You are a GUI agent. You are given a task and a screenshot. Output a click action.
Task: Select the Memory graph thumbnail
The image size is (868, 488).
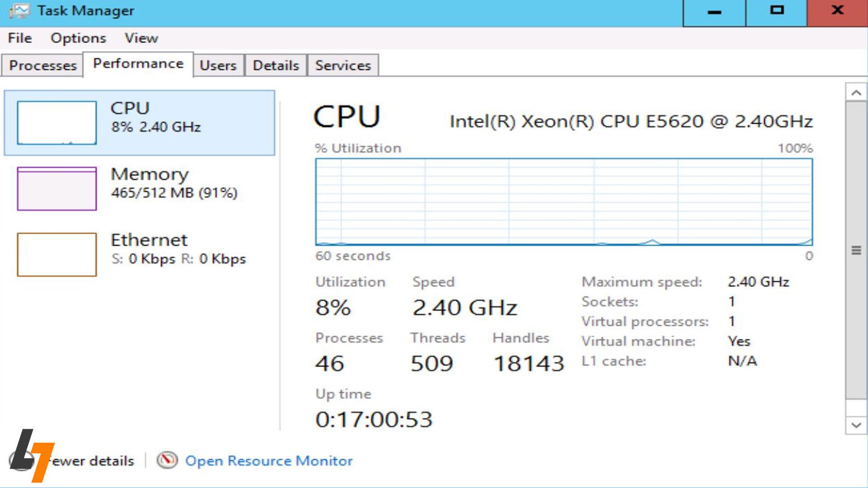pos(57,188)
